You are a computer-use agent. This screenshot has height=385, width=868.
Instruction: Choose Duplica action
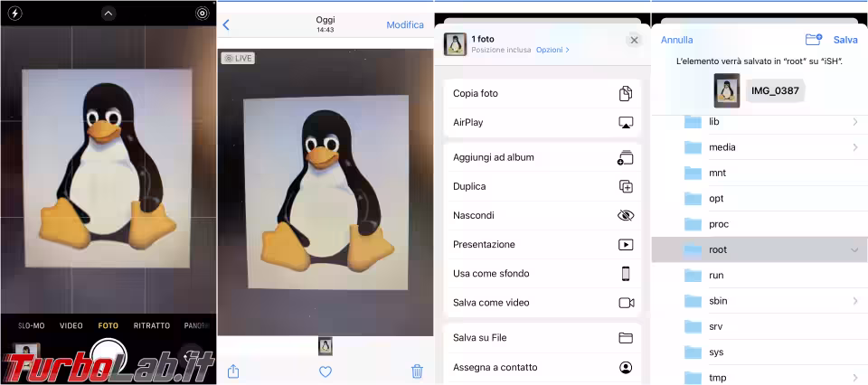pyautogui.click(x=542, y=186)
